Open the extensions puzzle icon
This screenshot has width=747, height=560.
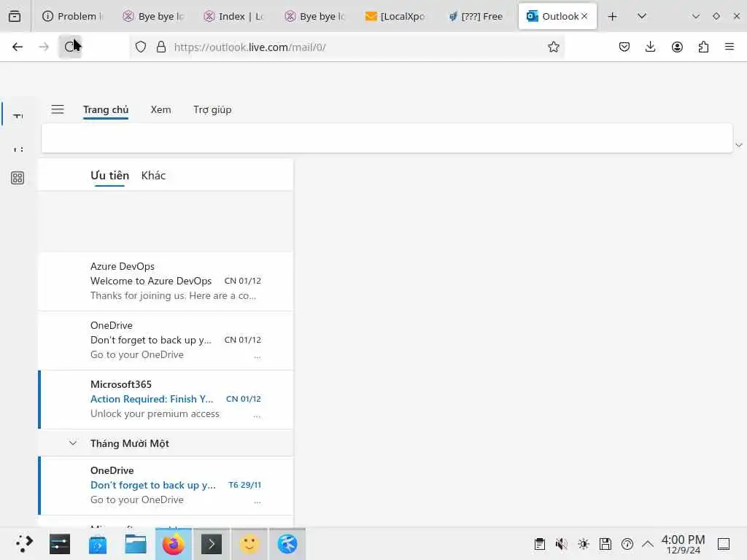703,47
